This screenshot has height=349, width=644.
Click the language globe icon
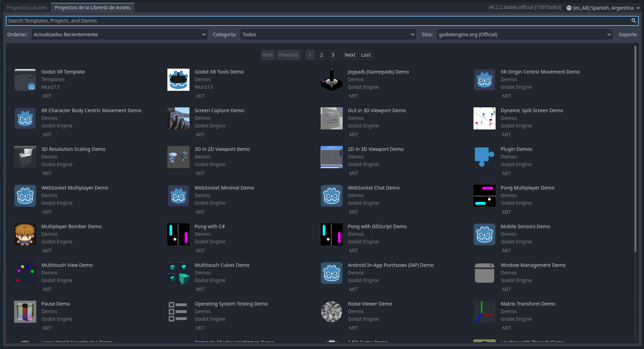569,8
